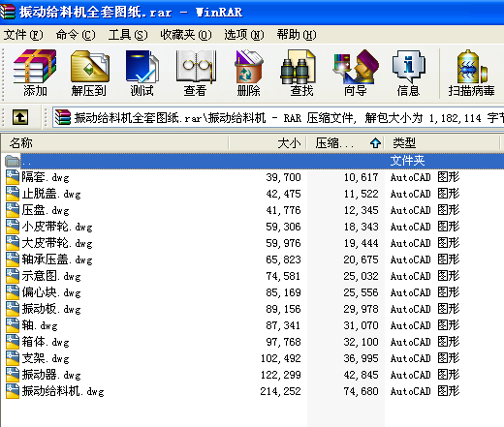Image resolution: width=504 pixels, height=427 pixels.
Task: Click the 添加 (Add) toolbar icon
Action: click(x=35, y=66)
